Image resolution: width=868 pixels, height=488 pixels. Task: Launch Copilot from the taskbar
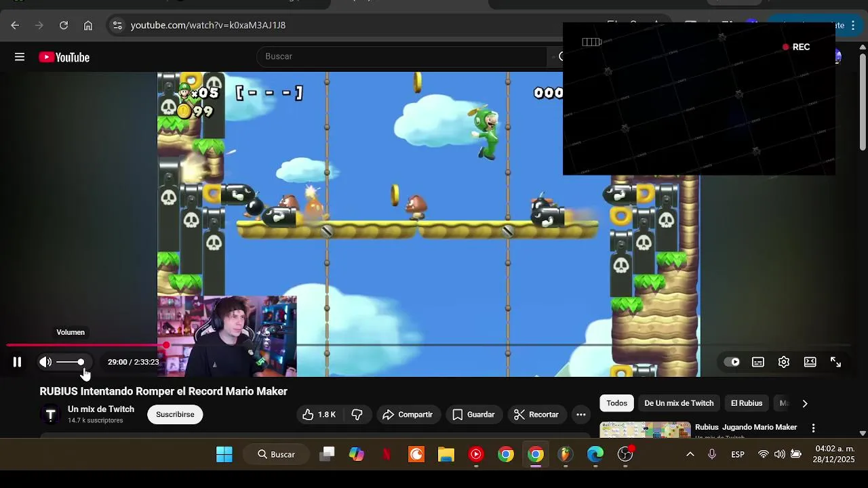point(357,454)
